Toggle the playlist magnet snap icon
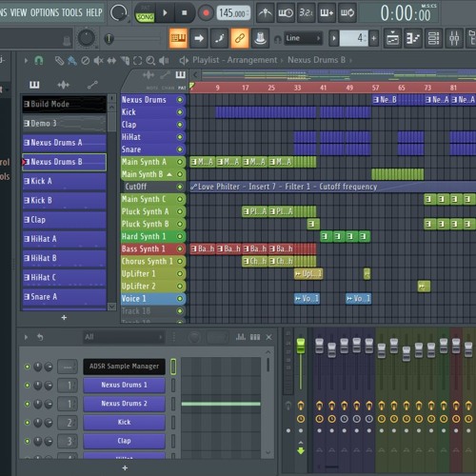This screenshot has width=476, height=476. 39,60
